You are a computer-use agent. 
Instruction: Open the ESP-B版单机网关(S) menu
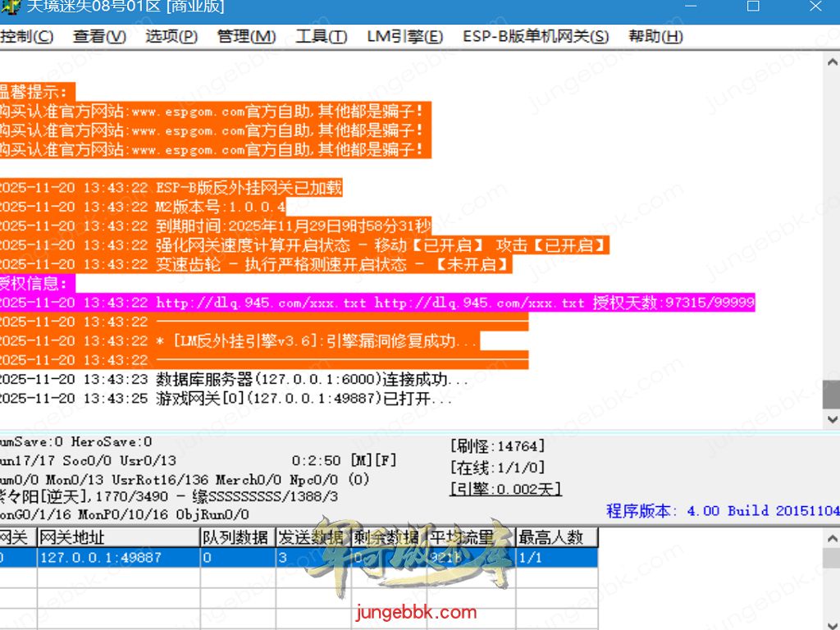pyautogui.click(x=536, y=36)
